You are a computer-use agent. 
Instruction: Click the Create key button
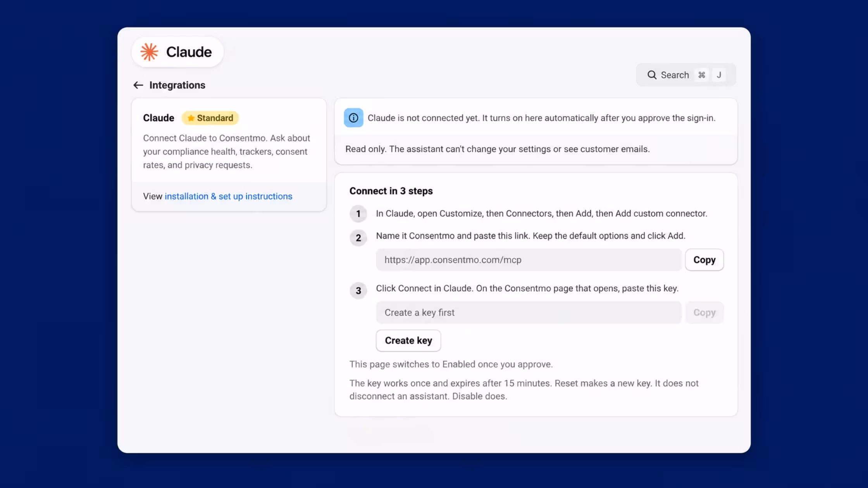click(408, 340)
